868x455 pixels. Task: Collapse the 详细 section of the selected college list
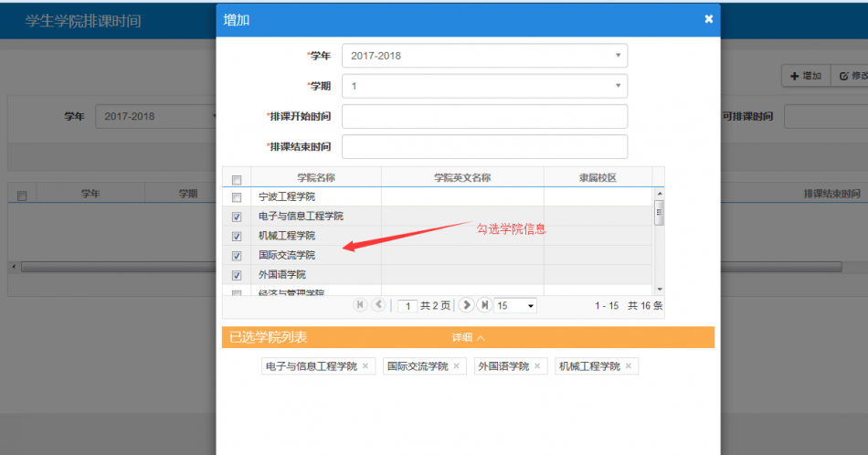468,338
